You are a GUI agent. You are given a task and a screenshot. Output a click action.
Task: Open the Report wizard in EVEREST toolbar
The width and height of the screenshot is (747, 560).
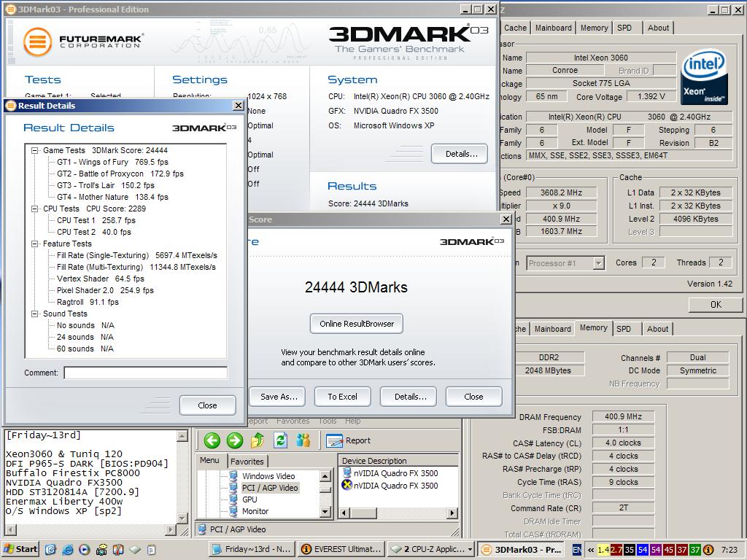(348, 441)
